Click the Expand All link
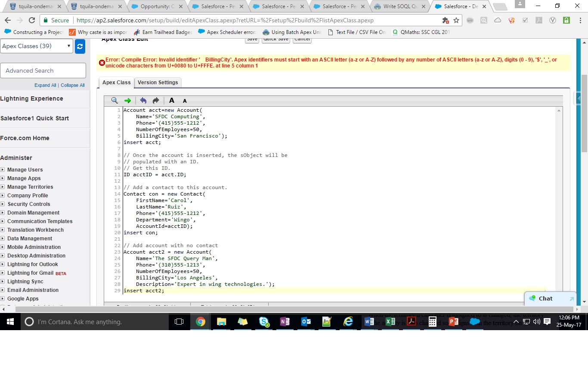The image size is (588, 371). [x=45, y=85]
